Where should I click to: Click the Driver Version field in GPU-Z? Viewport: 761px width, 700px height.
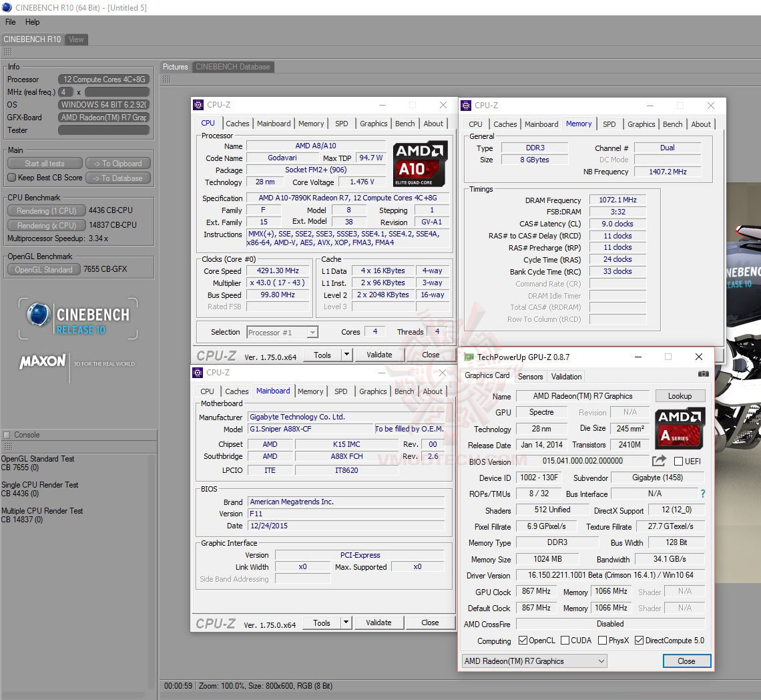[611, 575]
